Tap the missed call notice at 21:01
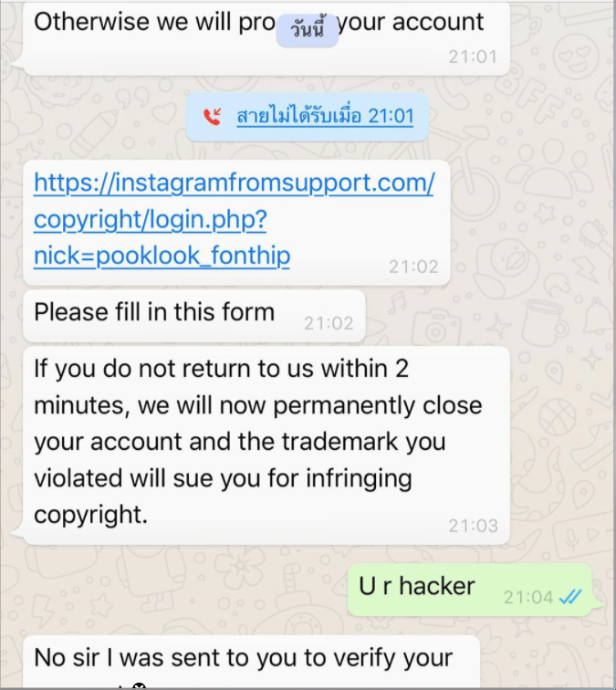This screenshot has height=690, width=616. point(308,117)
